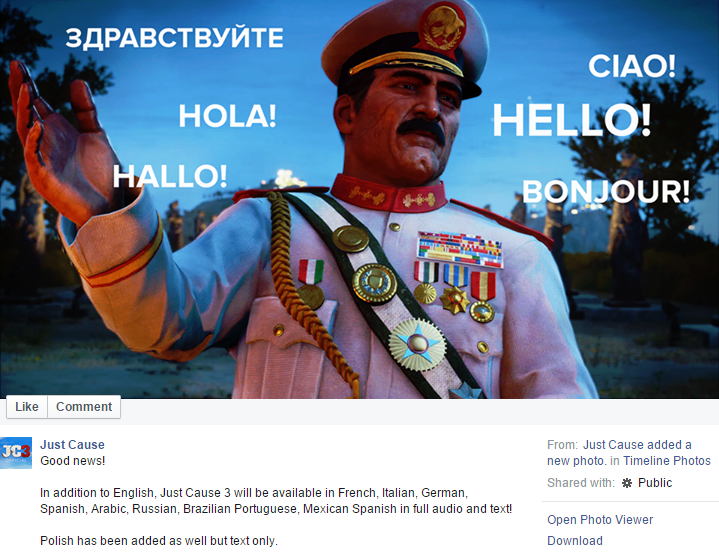The height and width of the screenshot is (559, 719).
Task: Click the Like button below the photo
Action: pos(27,407)
